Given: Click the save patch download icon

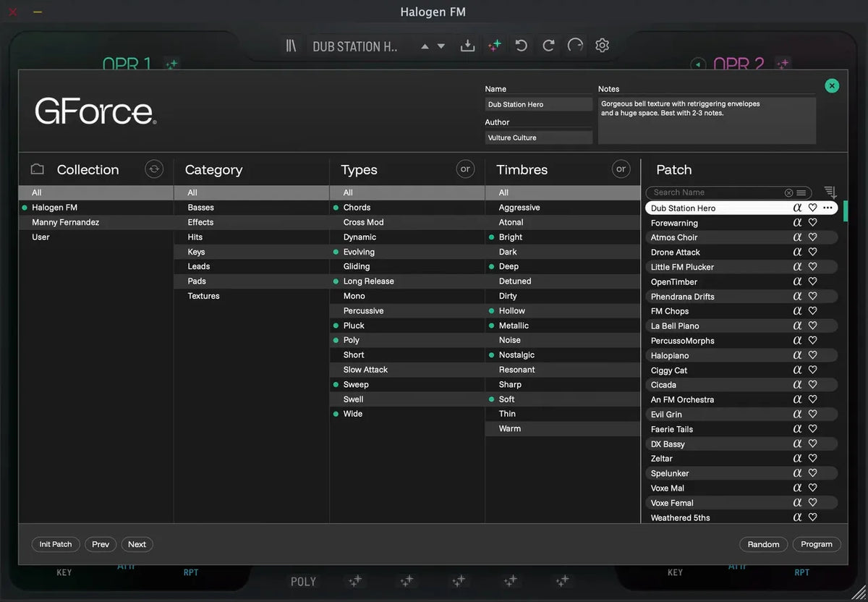Looking at the screenshot, I should [x=468, y=46].
